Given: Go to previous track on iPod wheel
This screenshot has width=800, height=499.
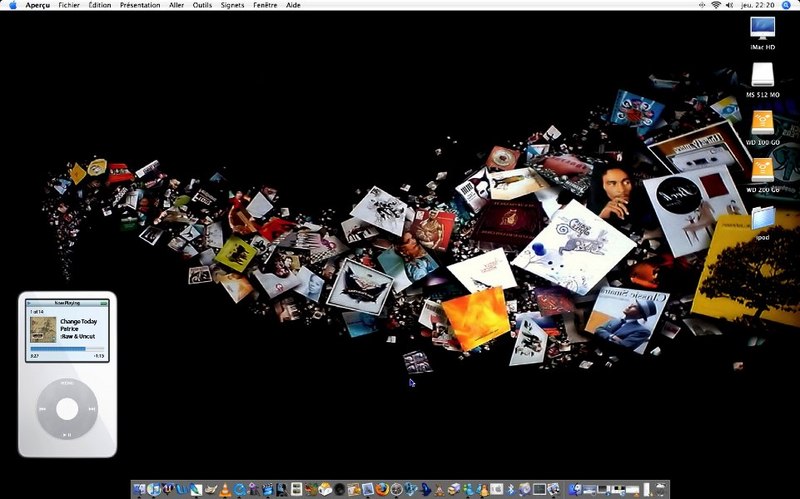Looking at the screenshot, I should coord(43,409).
